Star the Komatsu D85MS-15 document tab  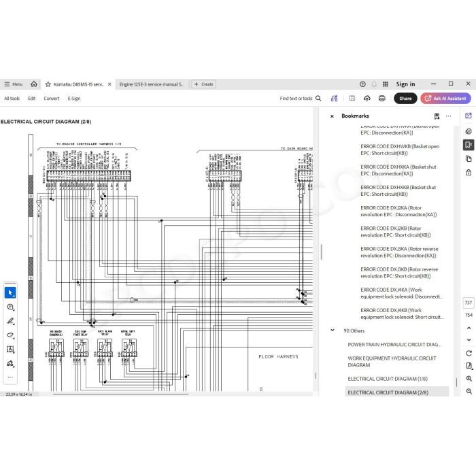[48, 84]
